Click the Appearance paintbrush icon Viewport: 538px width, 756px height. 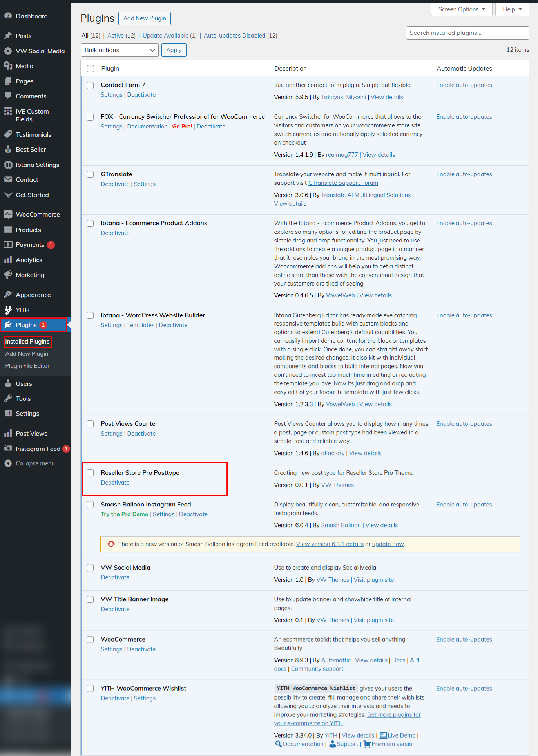coord(8,295)
